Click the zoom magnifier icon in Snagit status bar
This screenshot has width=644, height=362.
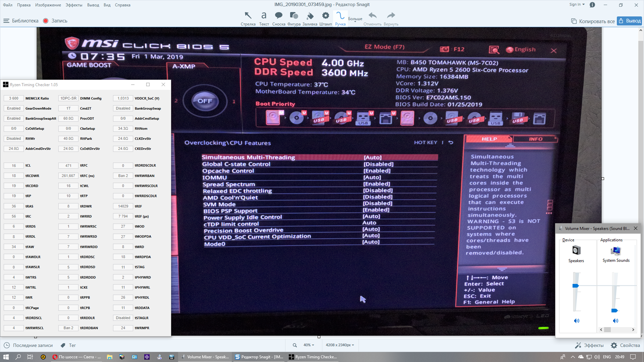coord(294,345)
